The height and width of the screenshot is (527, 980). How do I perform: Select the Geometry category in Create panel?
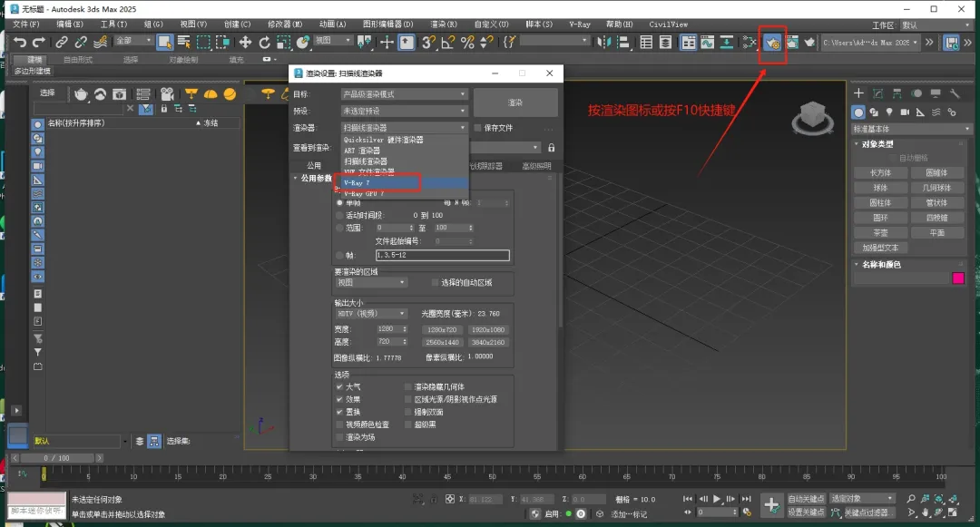coord(858,111)
